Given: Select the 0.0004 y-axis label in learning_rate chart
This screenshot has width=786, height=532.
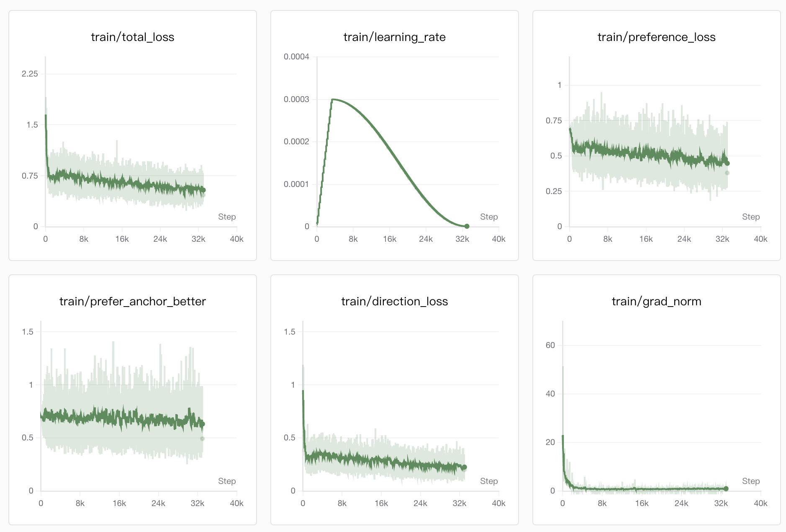Looking at the screenshot, I should pyautogui.click(x=296, y=56).
